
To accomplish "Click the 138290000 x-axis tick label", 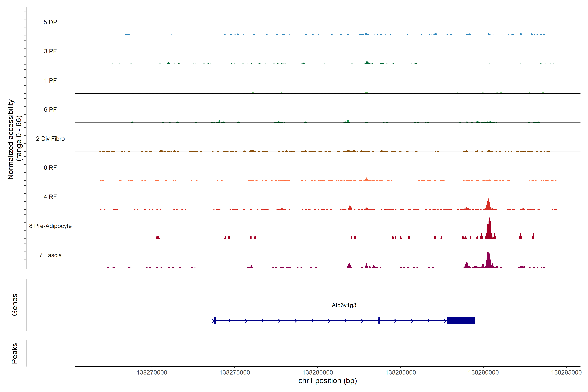I will (x=483, y=373).
